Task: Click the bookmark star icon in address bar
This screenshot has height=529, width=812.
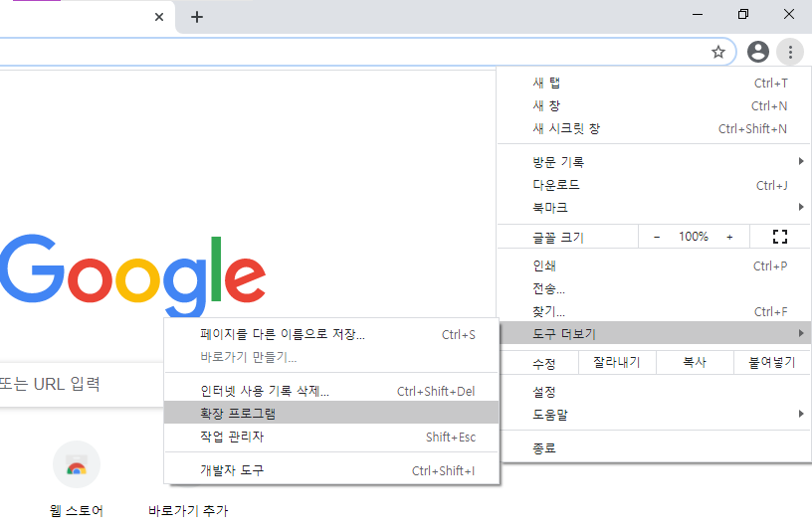Action: point(717,52)
